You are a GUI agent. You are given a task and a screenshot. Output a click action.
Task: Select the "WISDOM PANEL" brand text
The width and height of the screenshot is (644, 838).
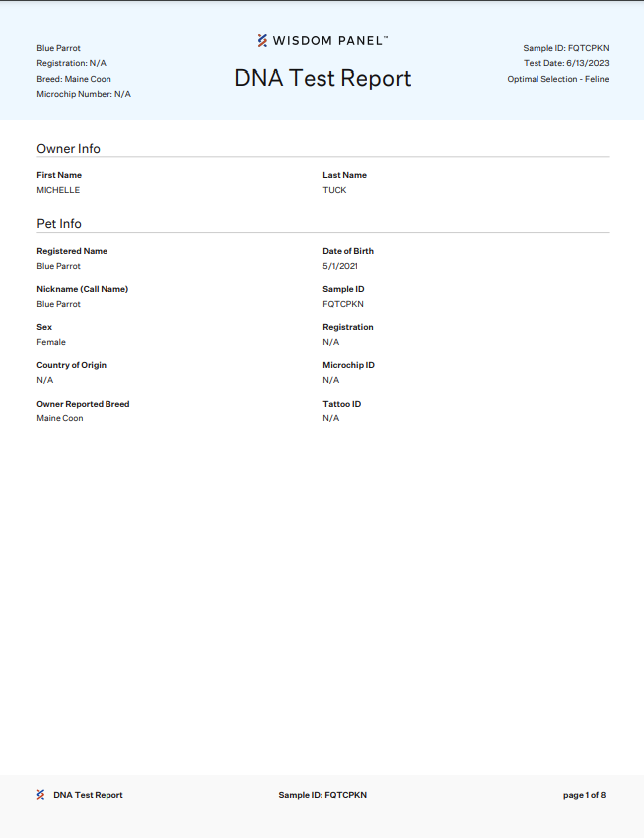330,41
